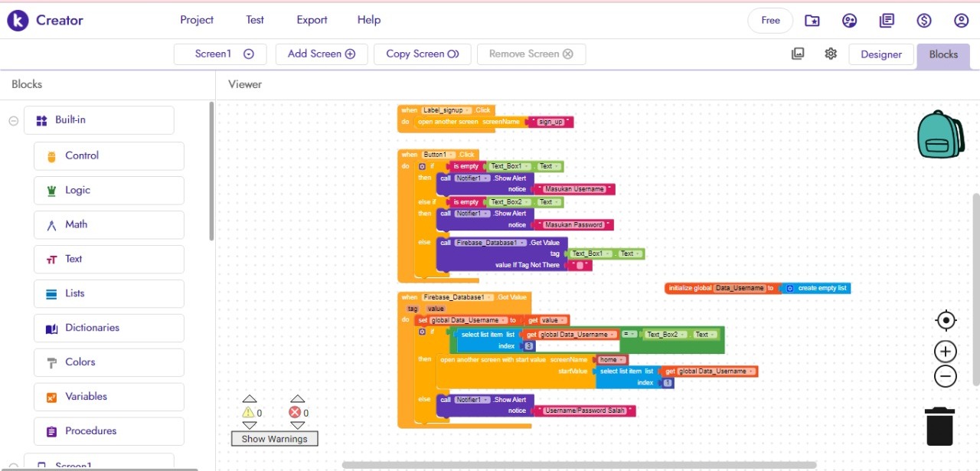Open the dollar sign pricing icon

coord(924,21)
